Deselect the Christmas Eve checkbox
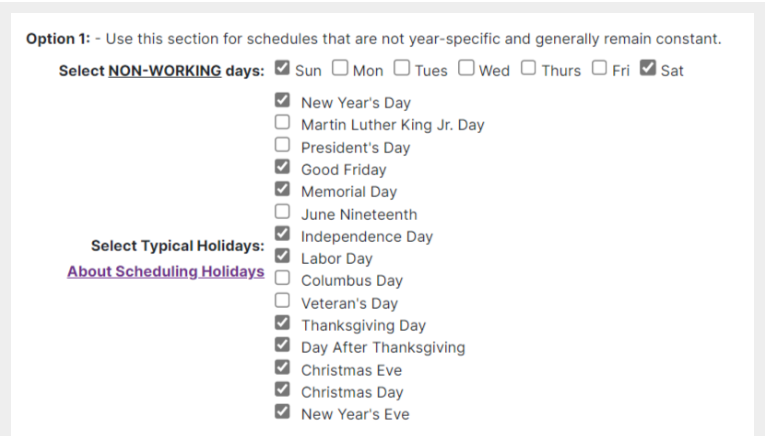Screen dimensions: 765x436 click(x=282, y=367)
